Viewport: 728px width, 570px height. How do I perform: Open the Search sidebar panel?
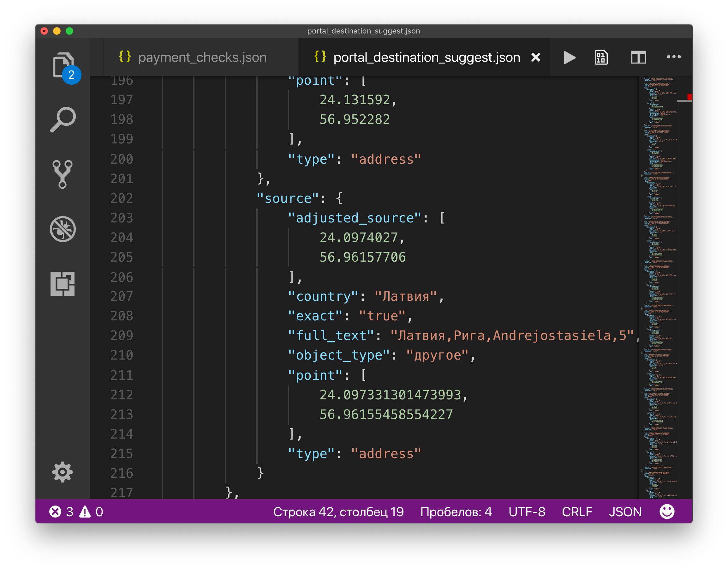pyautogui.click(x=63, y=119)
